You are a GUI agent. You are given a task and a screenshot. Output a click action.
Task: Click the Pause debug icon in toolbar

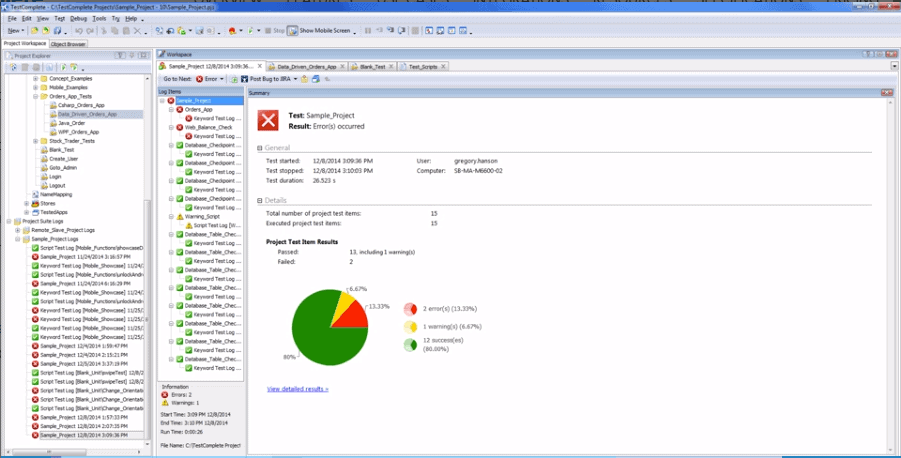[x=368, y=30]
